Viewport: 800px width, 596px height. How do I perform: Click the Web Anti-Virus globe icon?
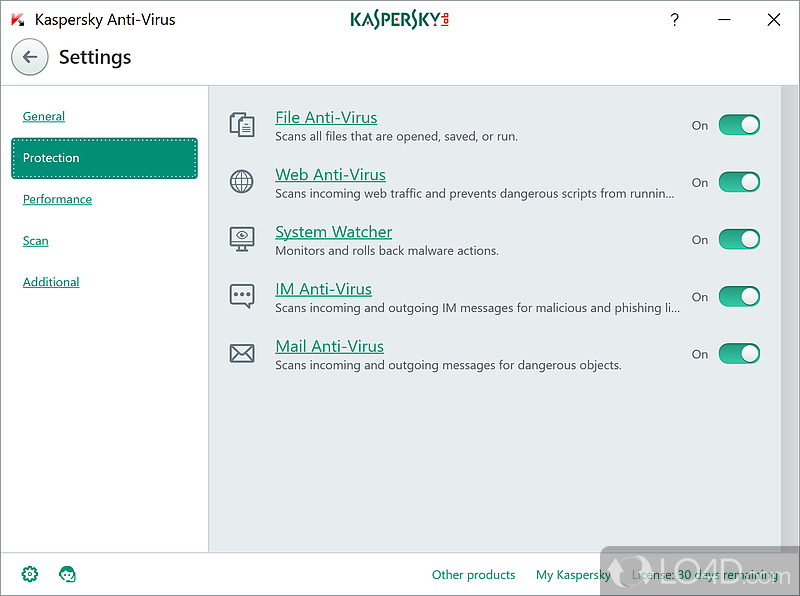242,181
